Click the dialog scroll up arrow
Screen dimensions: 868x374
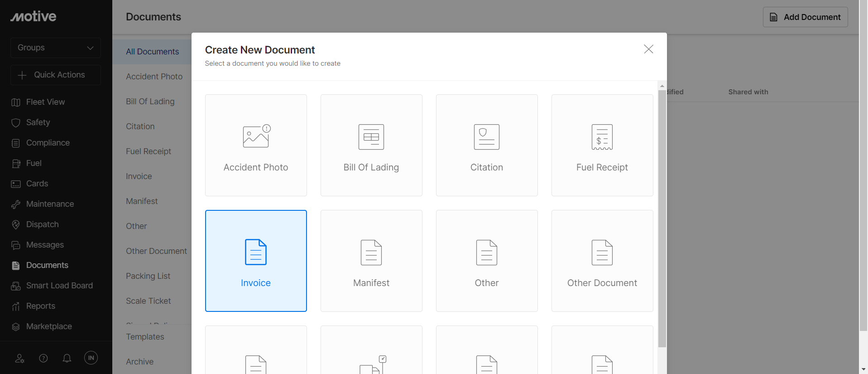(x=662, y=86)
